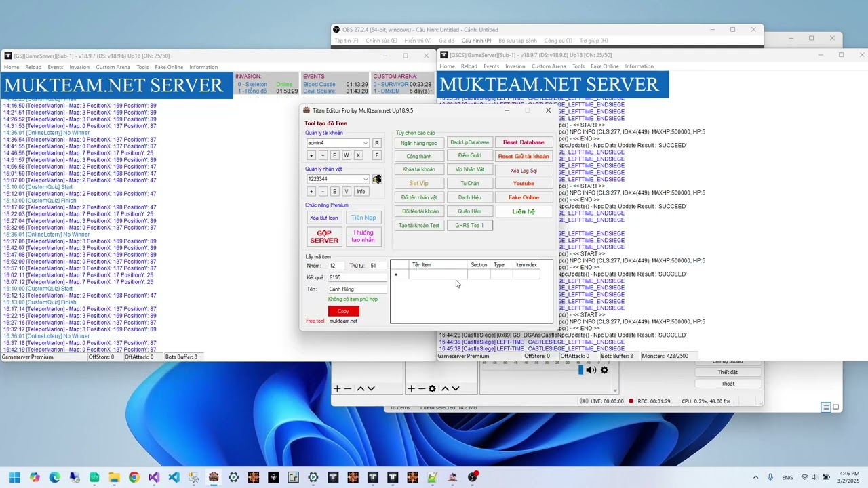
Task: Click the Fake Online button in Titan Editor
Action: [x=524, y=197]
